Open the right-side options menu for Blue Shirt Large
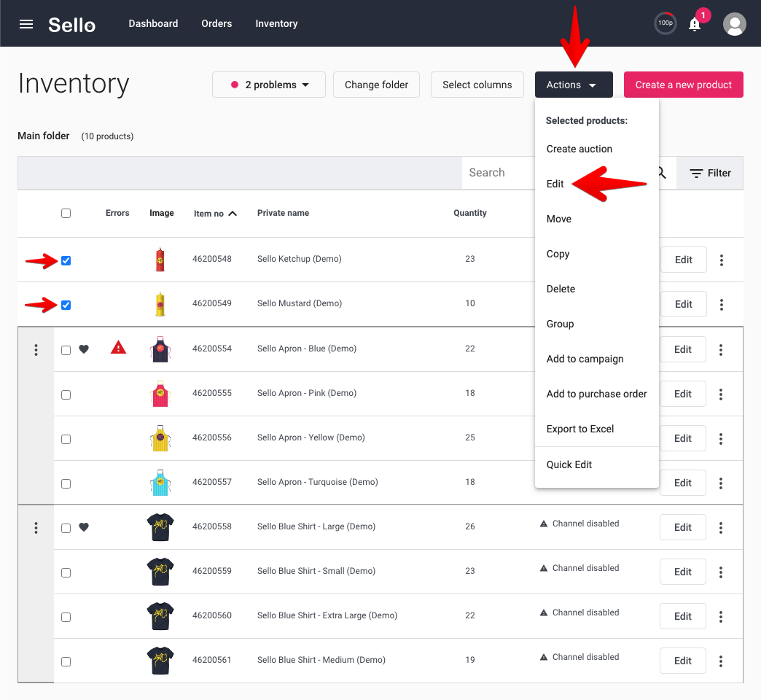This screenshot has height=700, width=761. click(721, 528)
